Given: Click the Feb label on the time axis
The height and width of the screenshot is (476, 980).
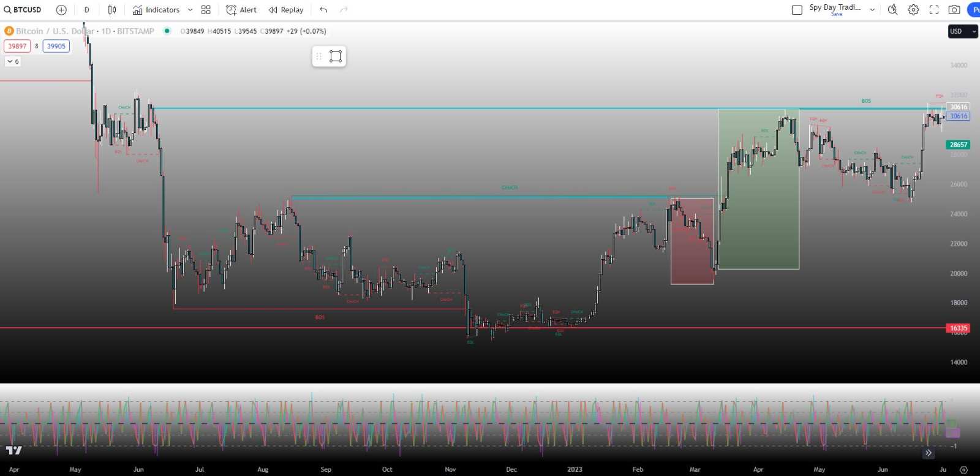Looking at the screenshot, I should pos(638,469).
